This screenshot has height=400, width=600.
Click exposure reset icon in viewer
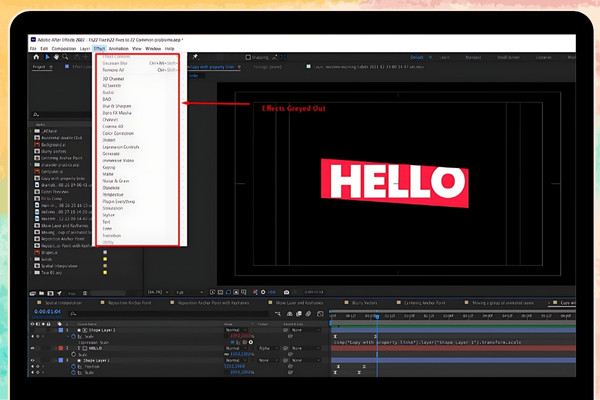[263, 292]
